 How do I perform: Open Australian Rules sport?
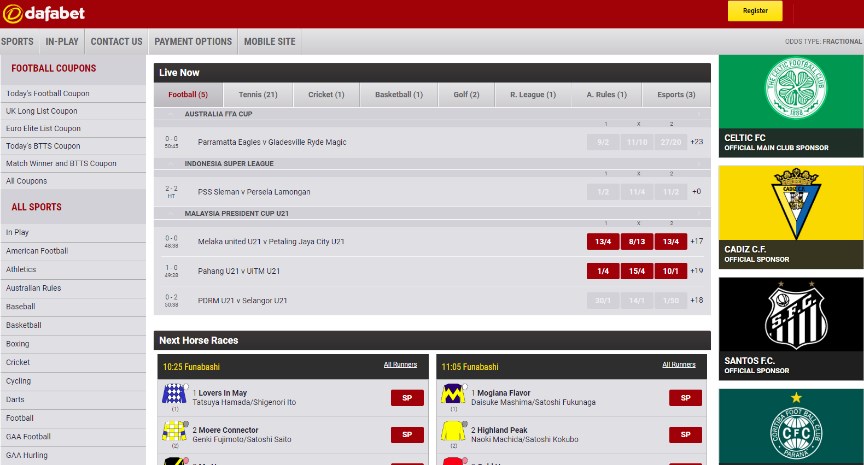[34, 288]
